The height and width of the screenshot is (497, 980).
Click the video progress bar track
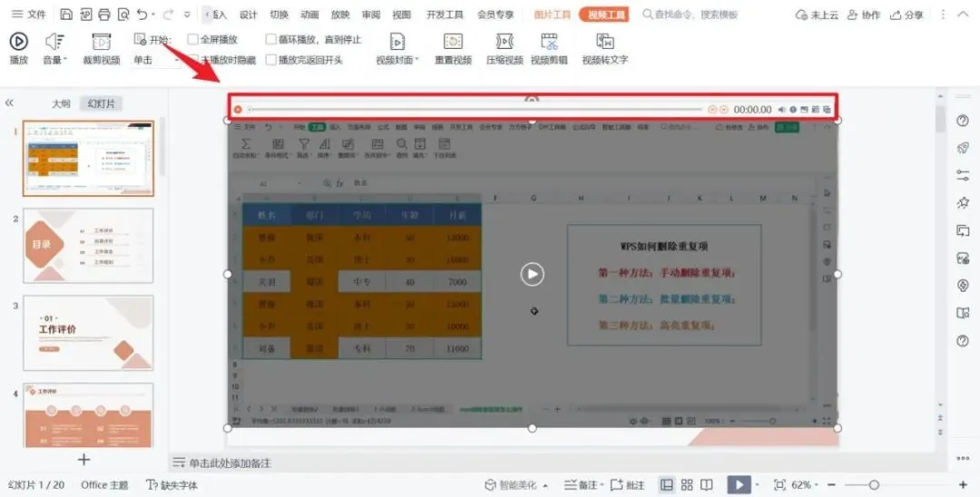[475, 109]
